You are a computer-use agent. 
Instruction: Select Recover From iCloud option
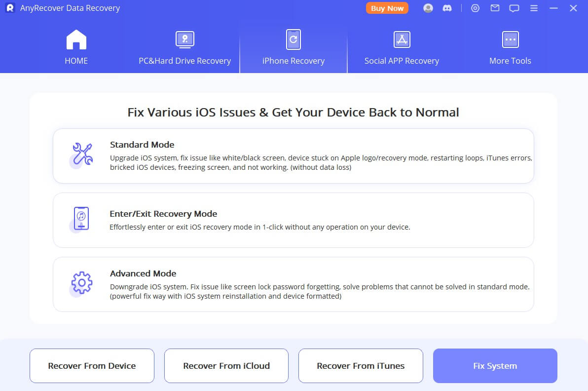click(x=226, y=366)
